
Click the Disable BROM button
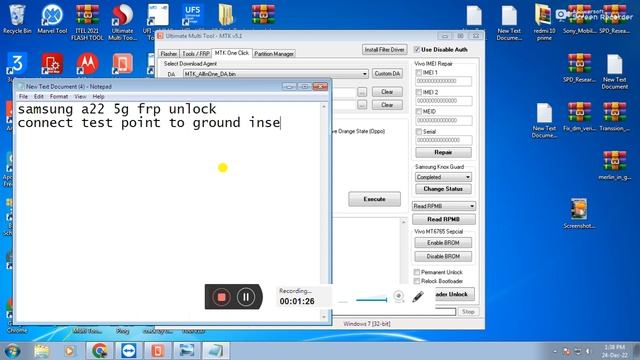coord(443,256)
